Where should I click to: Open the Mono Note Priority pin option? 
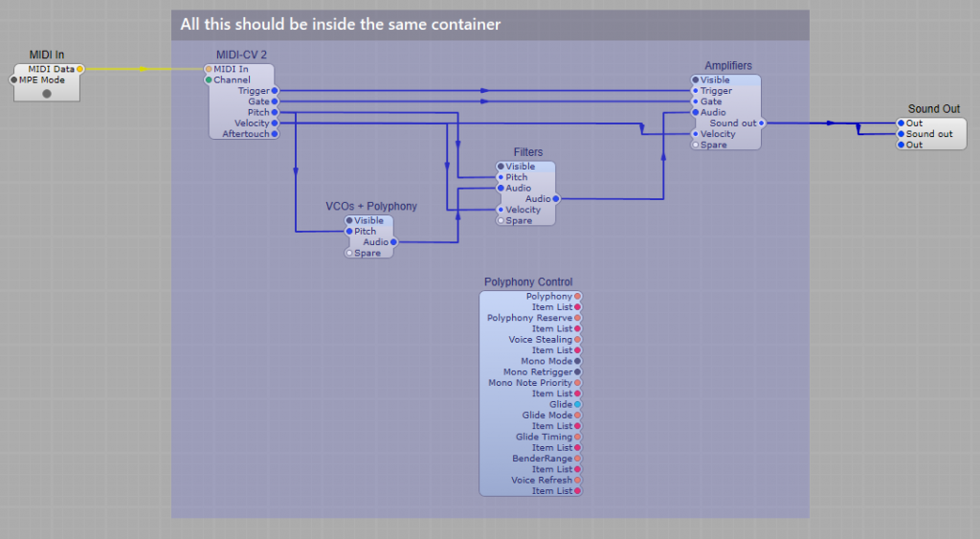pos(578,383)
